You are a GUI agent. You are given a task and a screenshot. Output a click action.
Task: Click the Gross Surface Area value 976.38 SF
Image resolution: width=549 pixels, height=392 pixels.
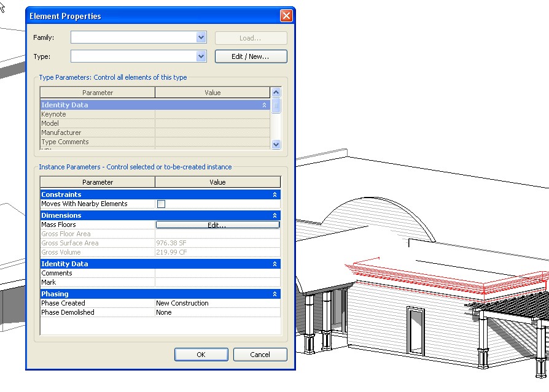pyautogui.click(x=171, y=243)
